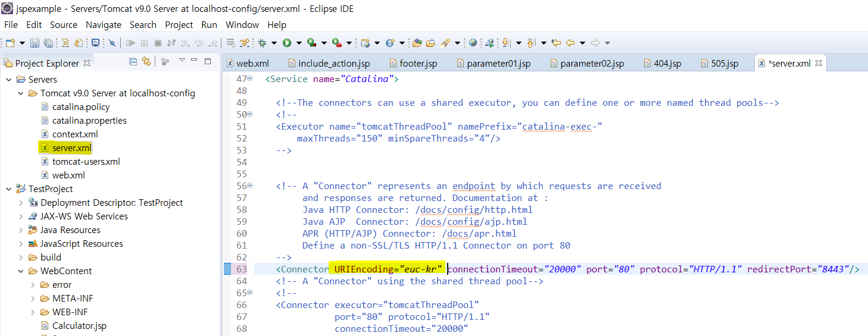Open the Run menu
Screen dimensions: 868x336
click(x=209, y=24)
